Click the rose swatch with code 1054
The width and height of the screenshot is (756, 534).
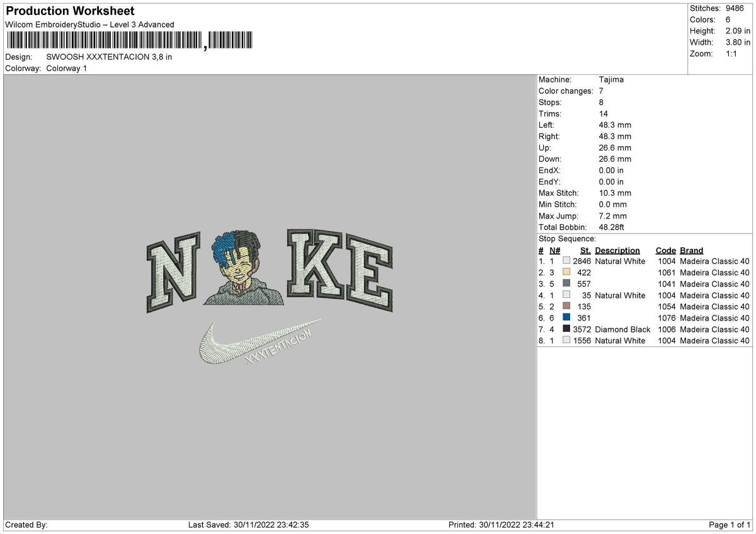pyautogui.click(x=566, y=307)
